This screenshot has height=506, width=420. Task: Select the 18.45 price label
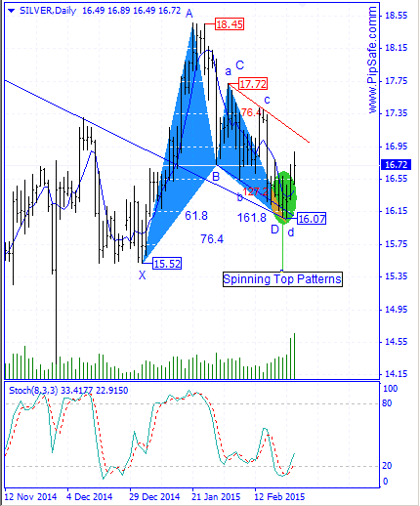pyautogui.click(x=230, y=24)
